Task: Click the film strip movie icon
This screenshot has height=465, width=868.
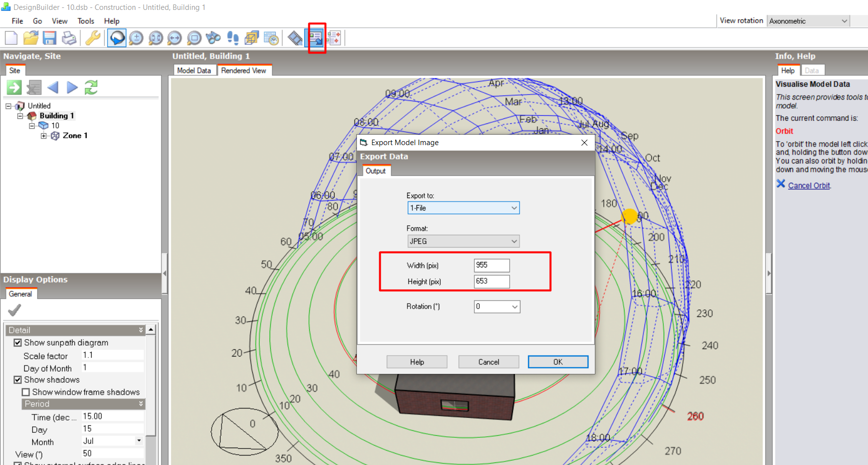Action: 295,38
